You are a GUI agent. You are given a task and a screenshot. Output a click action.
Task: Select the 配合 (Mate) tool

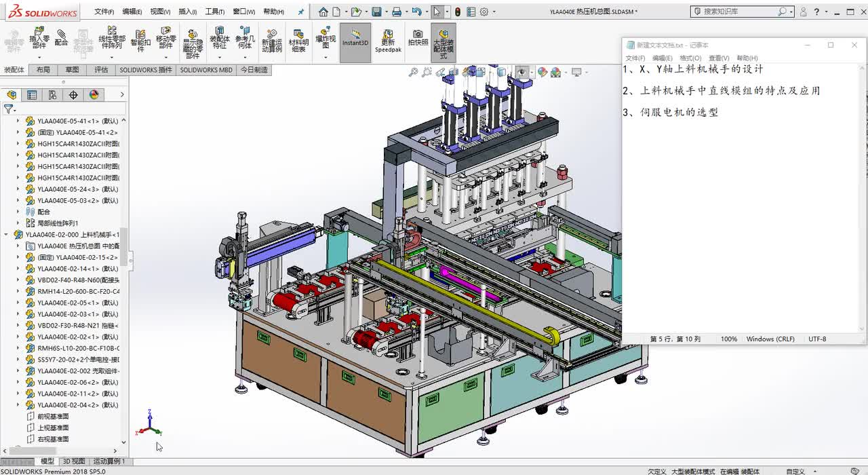(61, 38)
